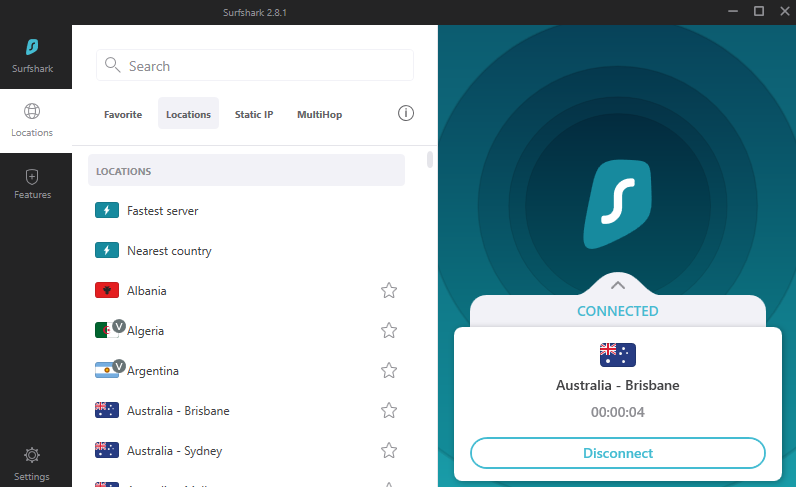The height and width of the screenshot is (487, 796).
Task: Click virtual location badge on Argentina
Action: point(119,366)
